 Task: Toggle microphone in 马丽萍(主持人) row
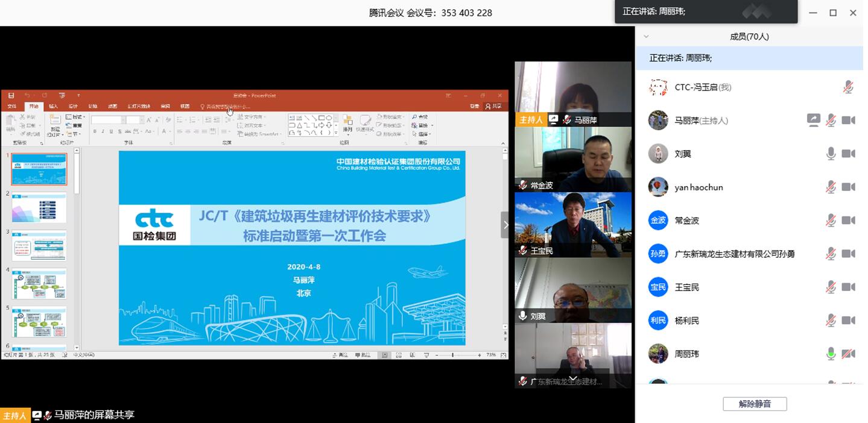click(831, 121)
